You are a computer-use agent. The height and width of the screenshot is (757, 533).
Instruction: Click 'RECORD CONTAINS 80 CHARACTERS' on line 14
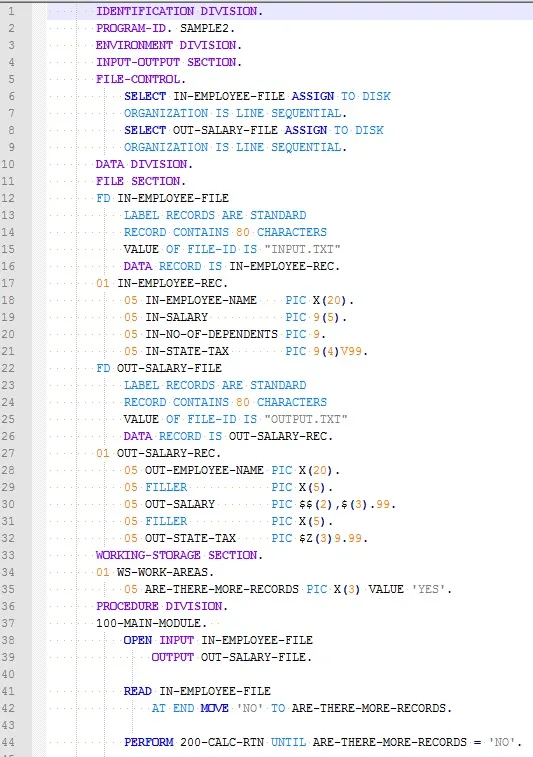click(225, 232)
